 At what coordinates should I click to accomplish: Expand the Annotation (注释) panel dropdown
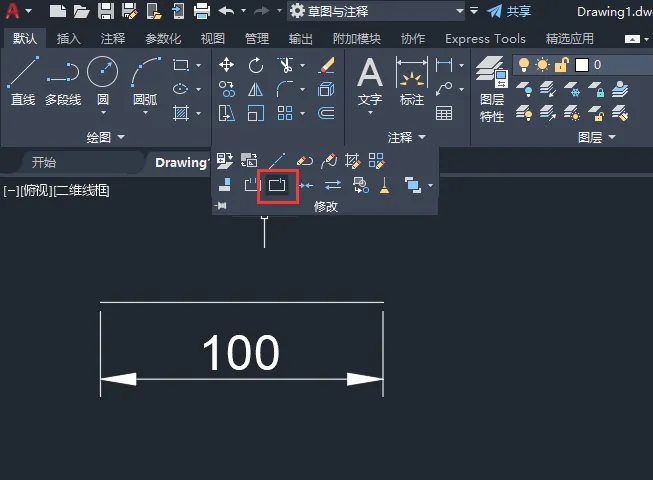(406, 137)
